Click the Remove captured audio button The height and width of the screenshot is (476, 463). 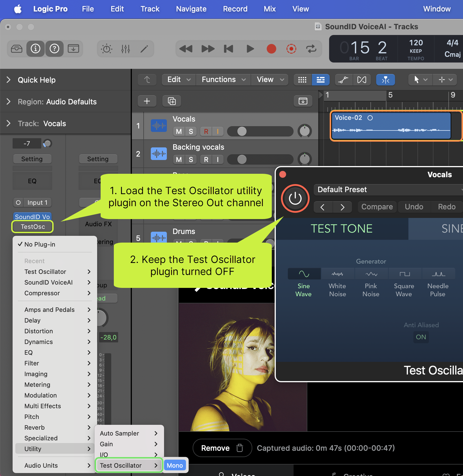click(x=222, y=448)
